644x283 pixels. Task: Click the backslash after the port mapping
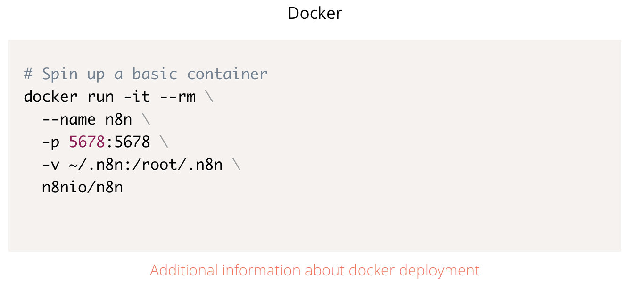coord(164,142)
